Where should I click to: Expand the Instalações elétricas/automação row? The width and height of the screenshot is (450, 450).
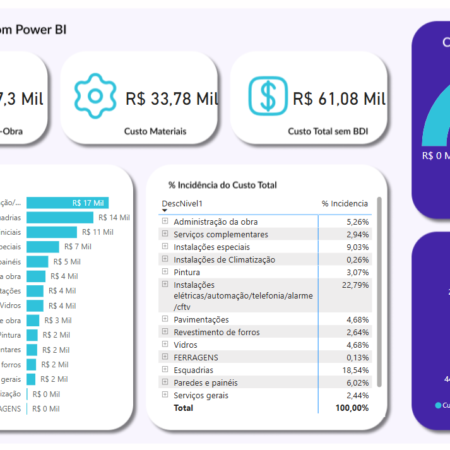(x=165, y=284)
